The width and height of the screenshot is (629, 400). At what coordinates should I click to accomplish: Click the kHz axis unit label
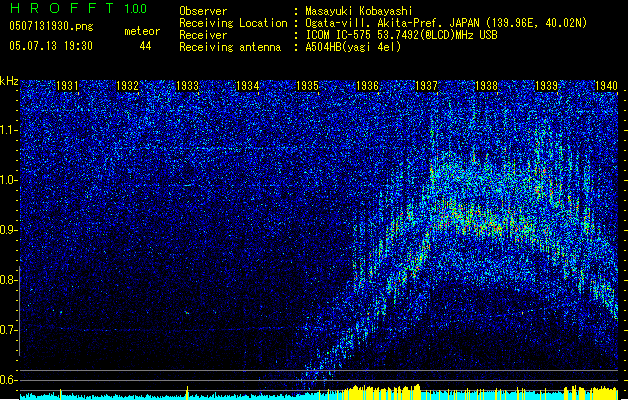tap(9, 81)
